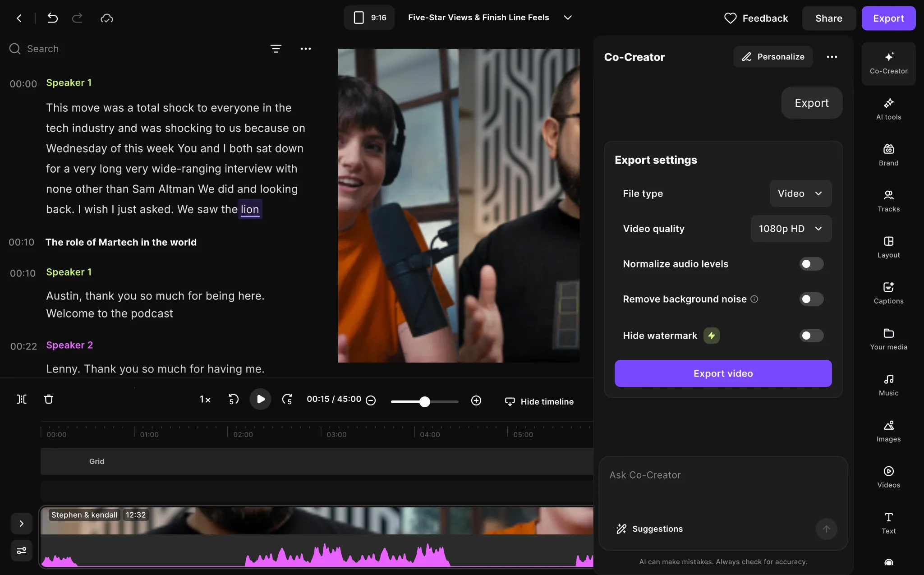The height and width of the screenshot is (575, 924).
Task: Open Videos sidebar panel
Action: [888, 477]
